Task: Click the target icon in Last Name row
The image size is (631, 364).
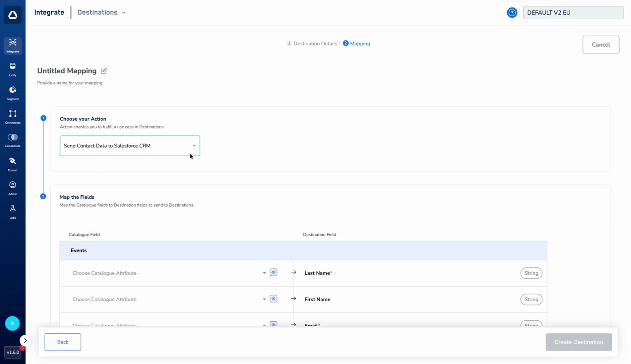Action: tap(273, 273)
